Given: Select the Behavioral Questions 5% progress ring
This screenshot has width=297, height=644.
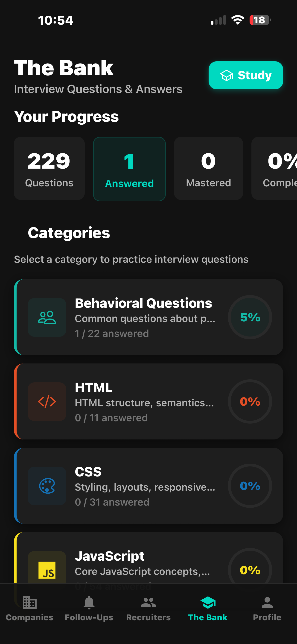Looking at the screenshot, I should tap(250, 317).
